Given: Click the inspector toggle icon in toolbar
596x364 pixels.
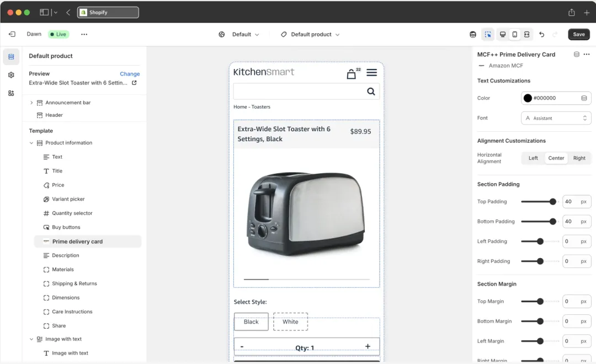Looking at the screenshot, I should click(x=488, y=34).
